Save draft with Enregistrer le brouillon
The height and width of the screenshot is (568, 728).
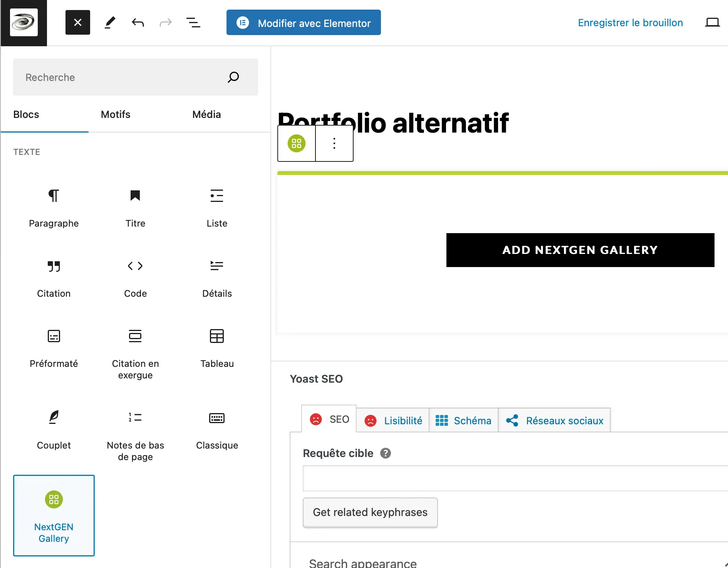(x=630, y=23)
